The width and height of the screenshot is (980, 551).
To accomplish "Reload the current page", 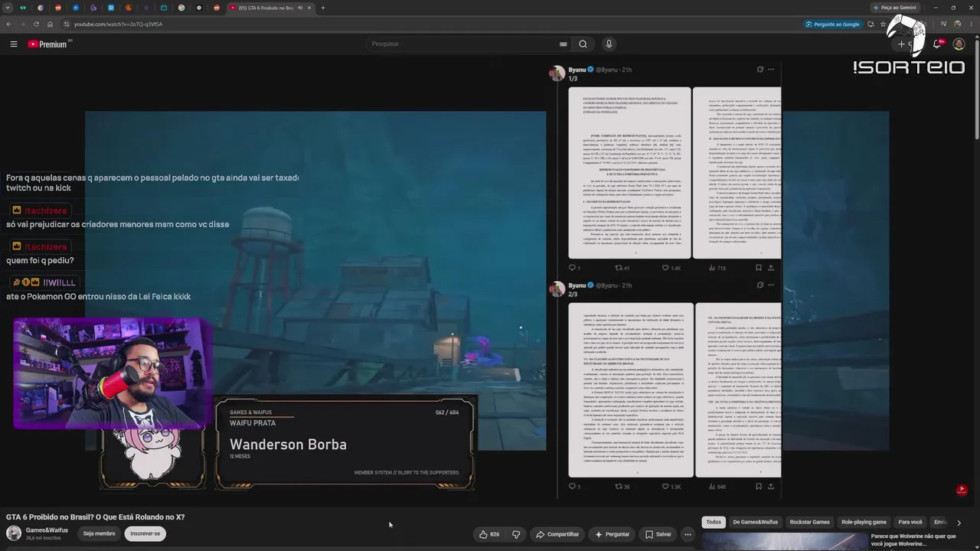I will tap(36, 24).
